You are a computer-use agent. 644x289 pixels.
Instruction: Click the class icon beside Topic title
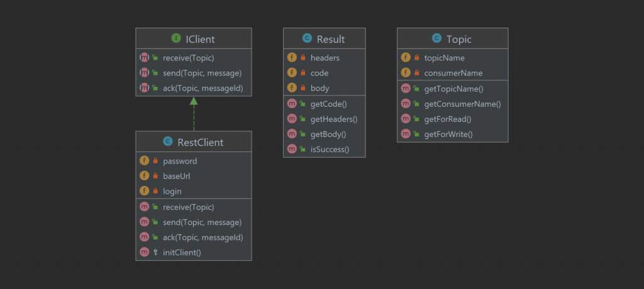click(x=436, y=38)
